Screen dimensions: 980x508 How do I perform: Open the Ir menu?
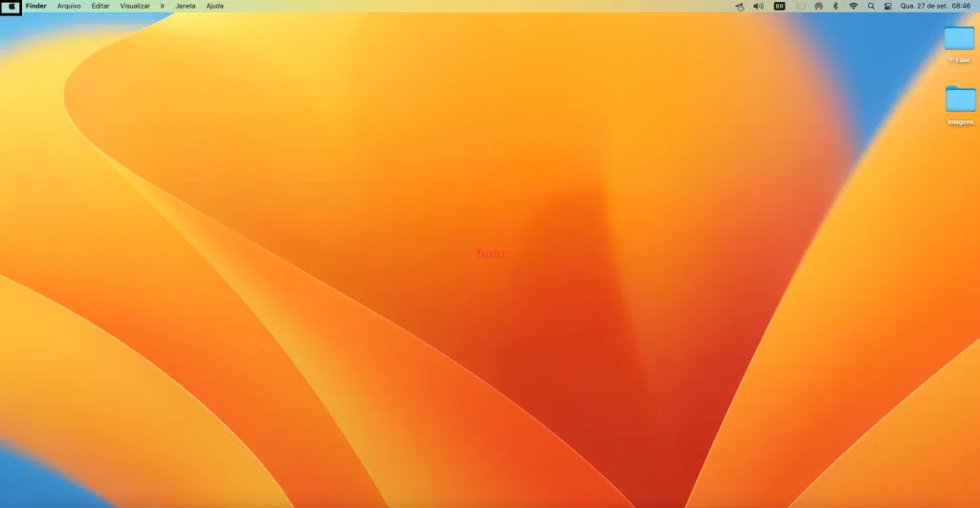(163, 7)
